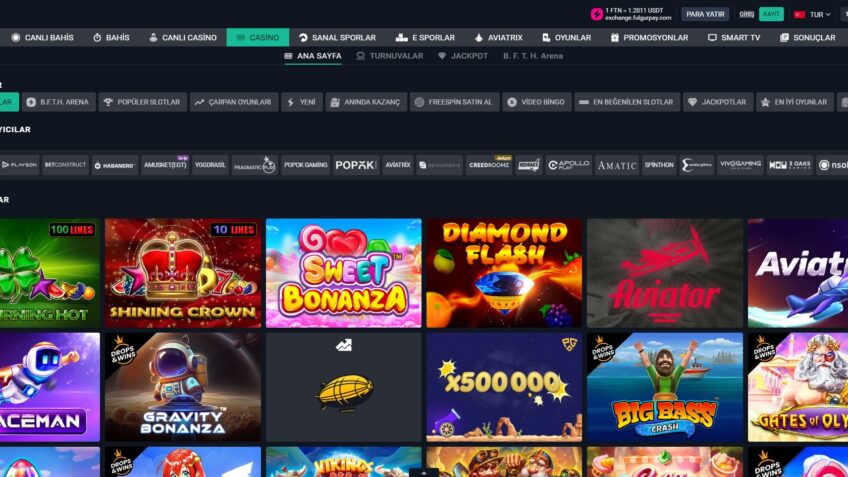
Task: Launch the Diamond Flash game tile
Action: click(504, 273)
